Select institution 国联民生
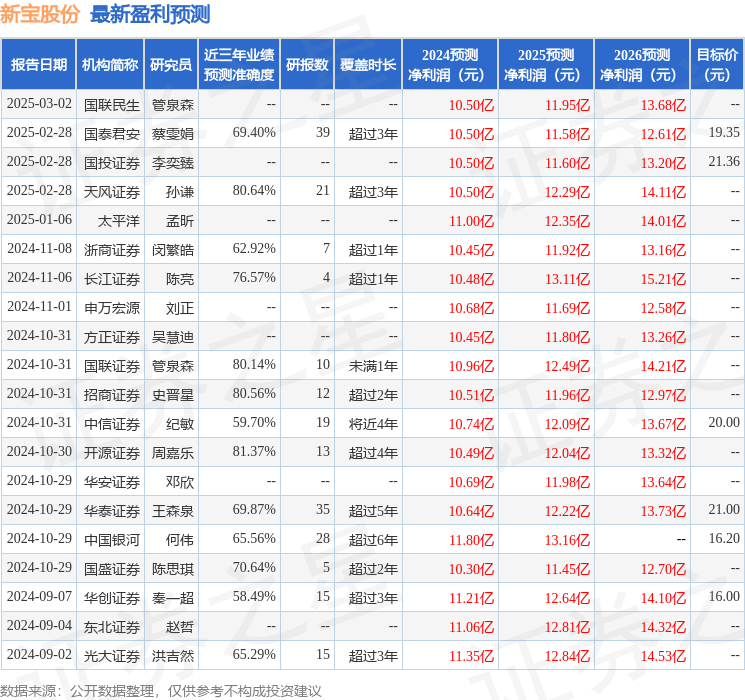This screenshot has width=745, height=700. [x=112, y=105]
